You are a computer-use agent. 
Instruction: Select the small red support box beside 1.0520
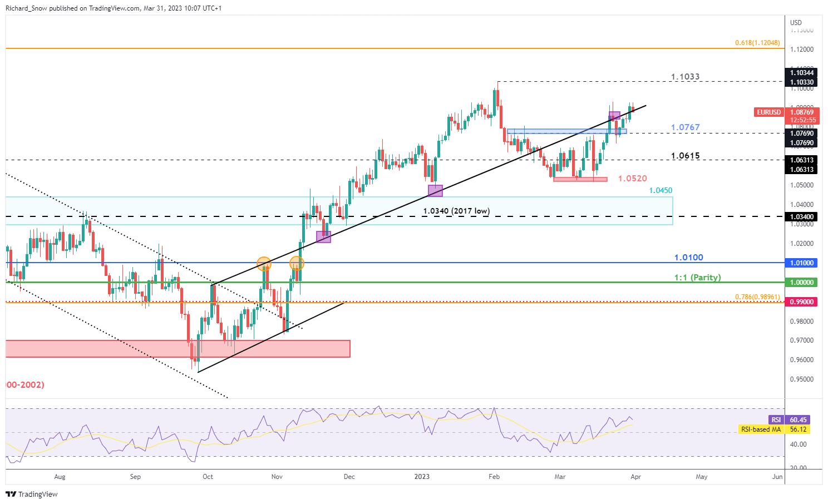coord(580,179)
